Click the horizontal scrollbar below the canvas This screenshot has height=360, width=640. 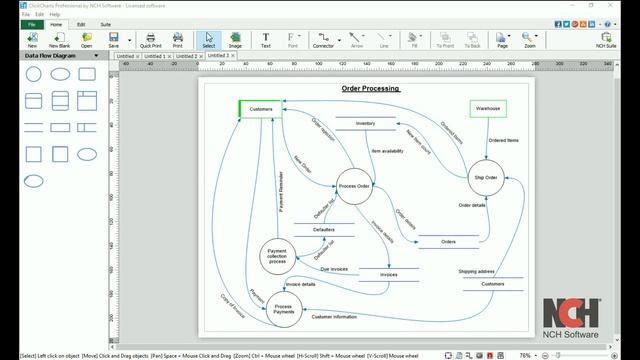coord(361,347)
